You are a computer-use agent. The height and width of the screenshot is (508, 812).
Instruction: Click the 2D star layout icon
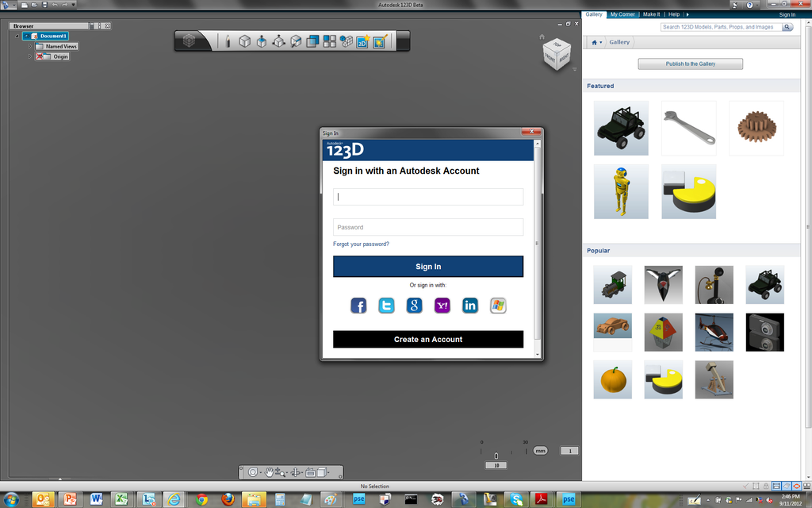[x=363, y=41]
